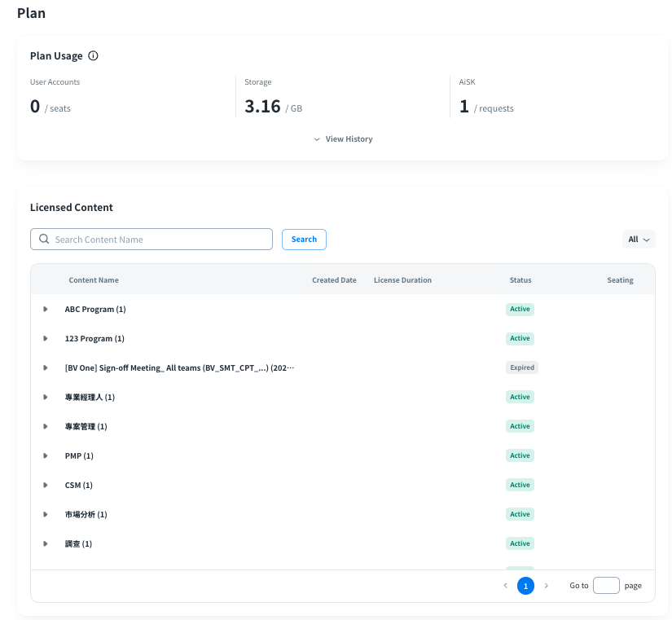The height and width of the screenshot is (620, 672).
Task: Expand the ABC Program row
Action: point(46,310)
